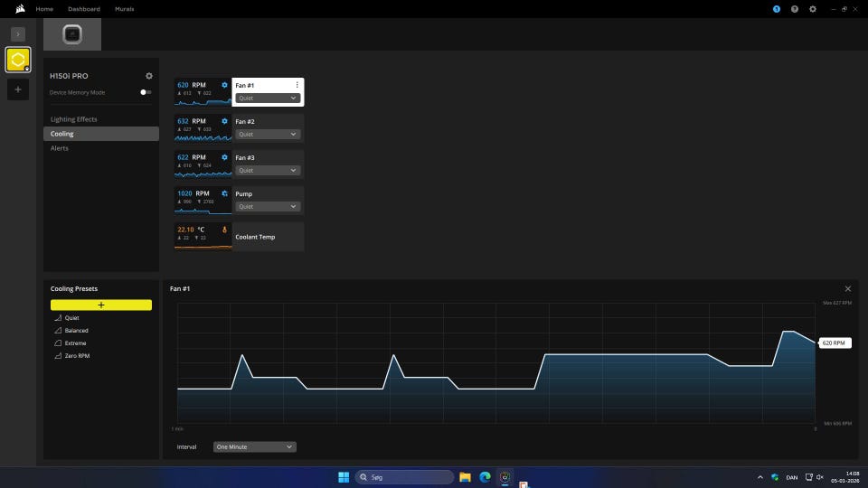The width and height of the screenshot is (868, 488).
Task: Open Fan #3 preset dropdown
Action: pos(268,171)
